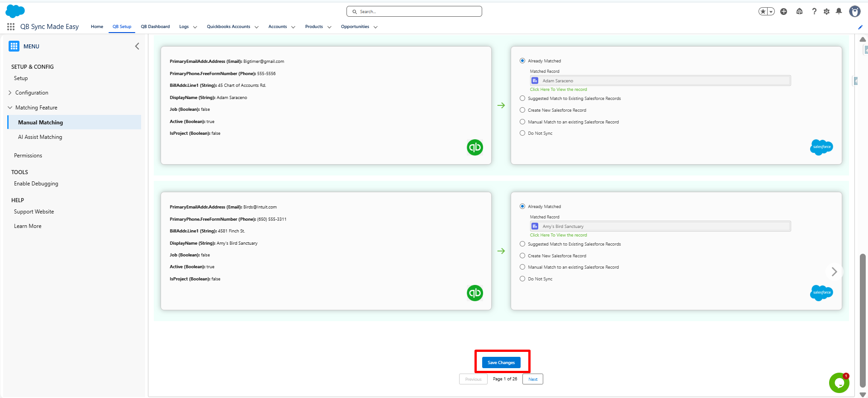Viewport: 868px width, 398px height.
Task: Click Learn More under Help
Action: click(x=28, y=226)
